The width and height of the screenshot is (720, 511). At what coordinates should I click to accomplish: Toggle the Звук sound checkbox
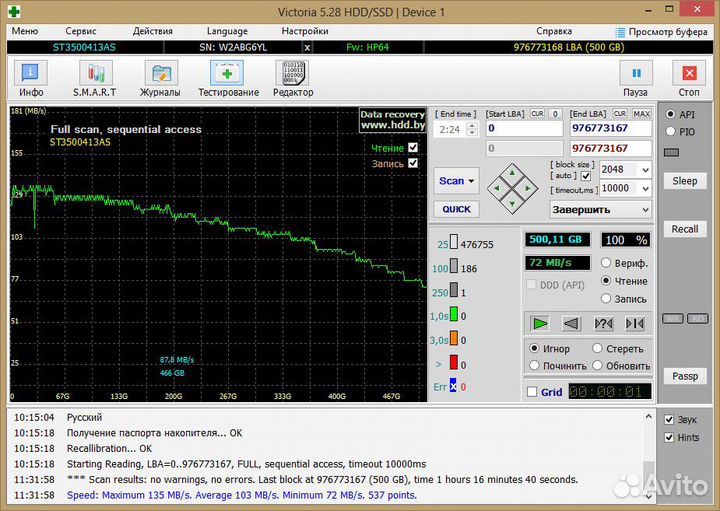pos(669,419)
